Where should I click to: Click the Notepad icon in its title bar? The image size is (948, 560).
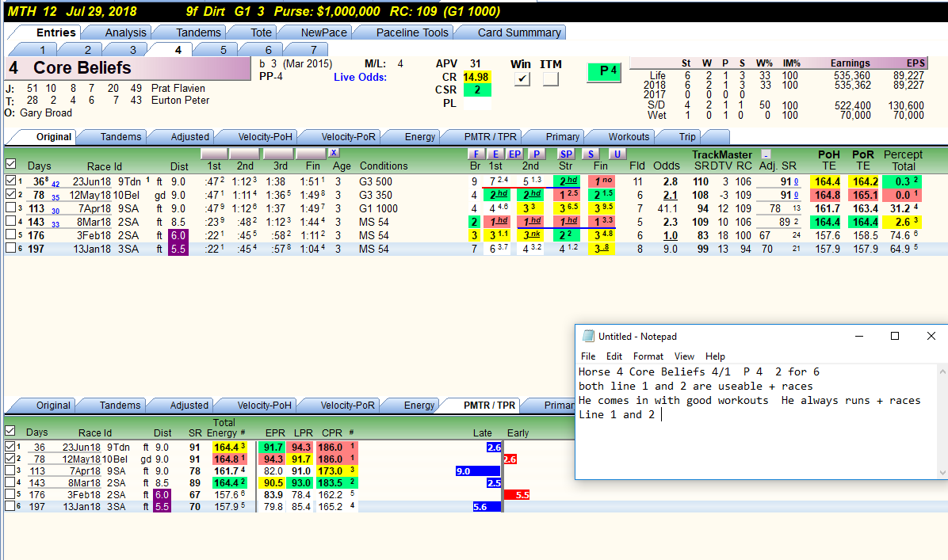tap(587, 337)
